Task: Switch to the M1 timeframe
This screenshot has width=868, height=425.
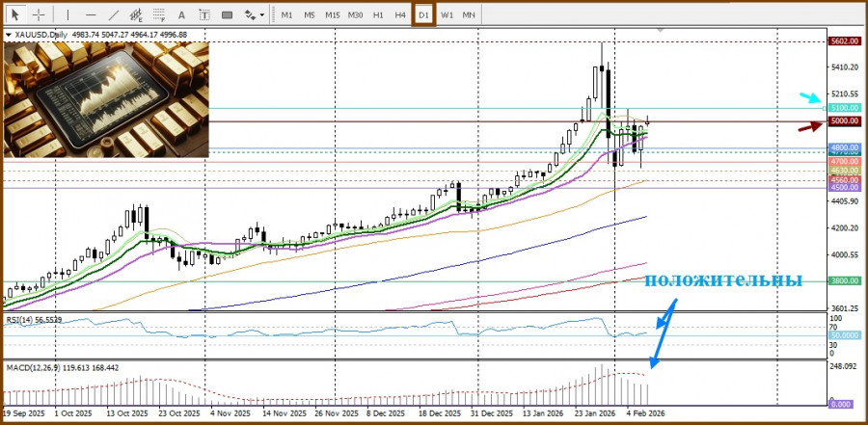Action: (286, 14)
